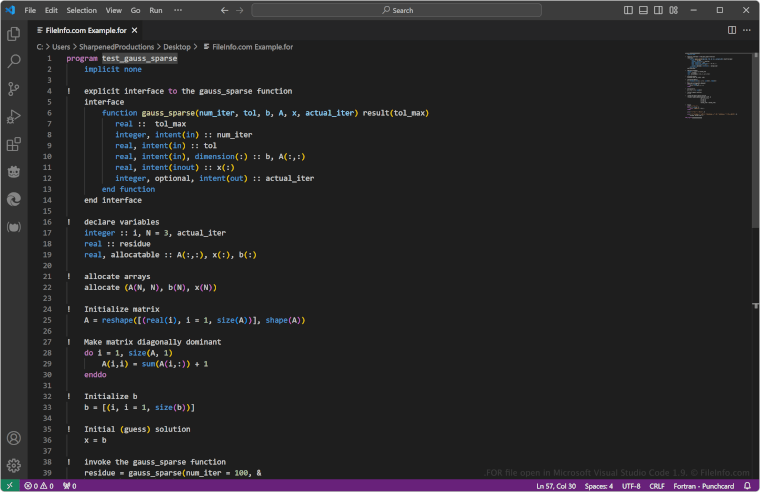Image resolution: width=760 pixels, height=492 pixels.
Task: Click the UTF-8 encoding button
Action: [x=631, y=486]
